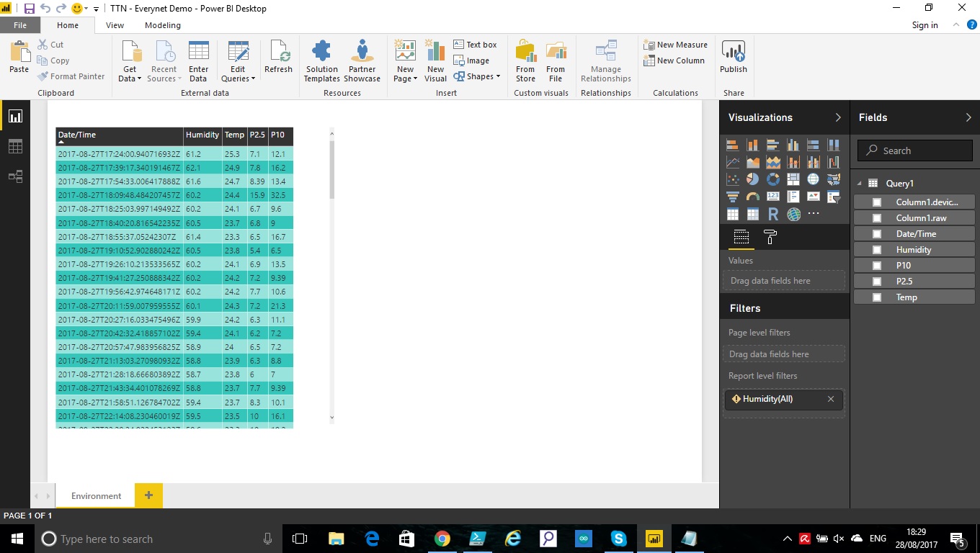Click the Windows Start button
The image size is (980, 553).
[x=17, y=539]
